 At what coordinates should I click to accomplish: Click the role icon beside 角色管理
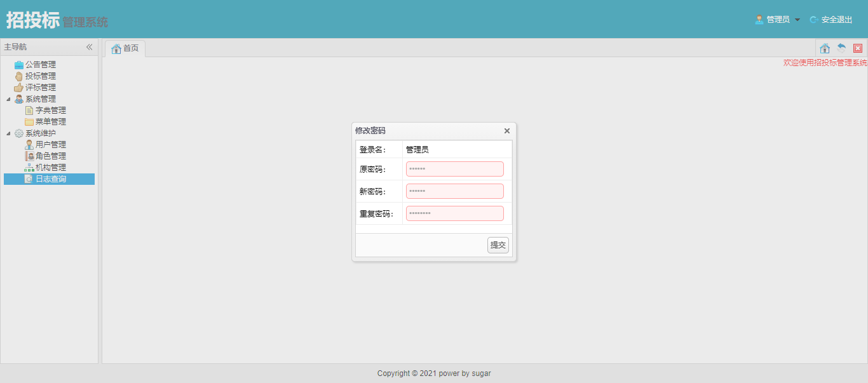coord(29,156)
